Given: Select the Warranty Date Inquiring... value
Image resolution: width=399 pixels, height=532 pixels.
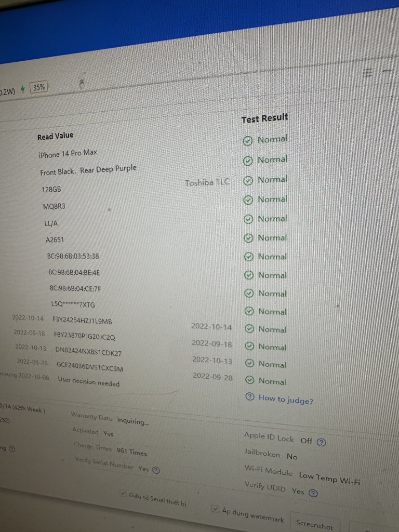Looking at the screenshot, I should click(x=133, y=421).
